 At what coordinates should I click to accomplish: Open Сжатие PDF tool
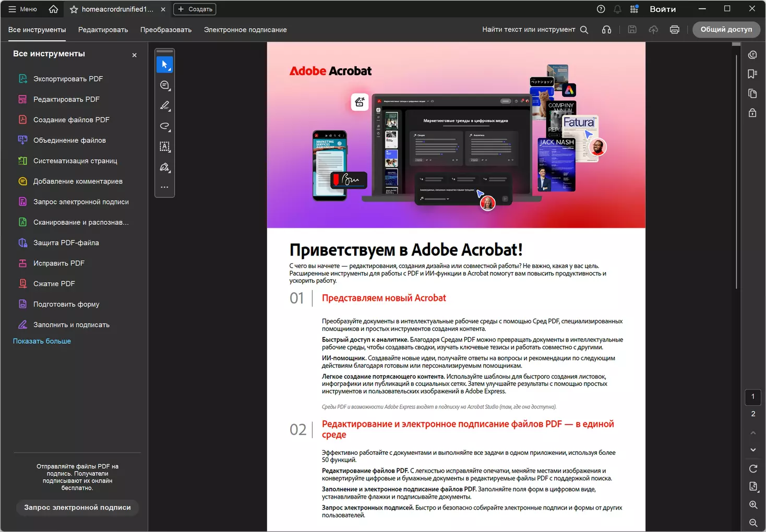click(75, 284)
